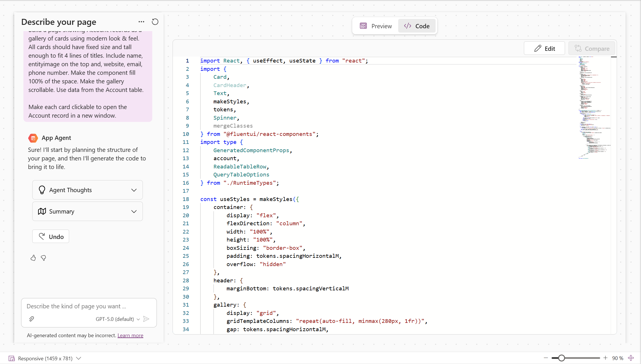Open the more options menu in Describe your page
The image size is (641, 364).
pos(141,22)
